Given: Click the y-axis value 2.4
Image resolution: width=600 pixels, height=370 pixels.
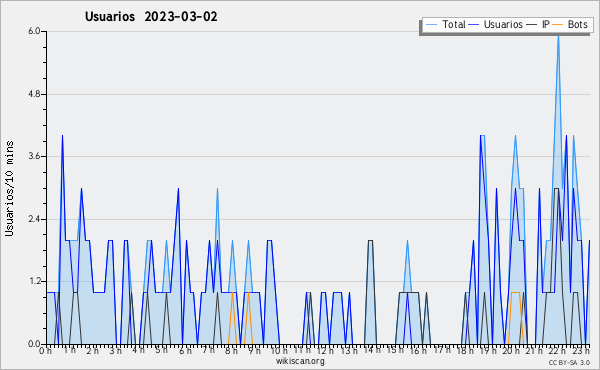Looking at the screenshot, I should click(x=34, y=219).
